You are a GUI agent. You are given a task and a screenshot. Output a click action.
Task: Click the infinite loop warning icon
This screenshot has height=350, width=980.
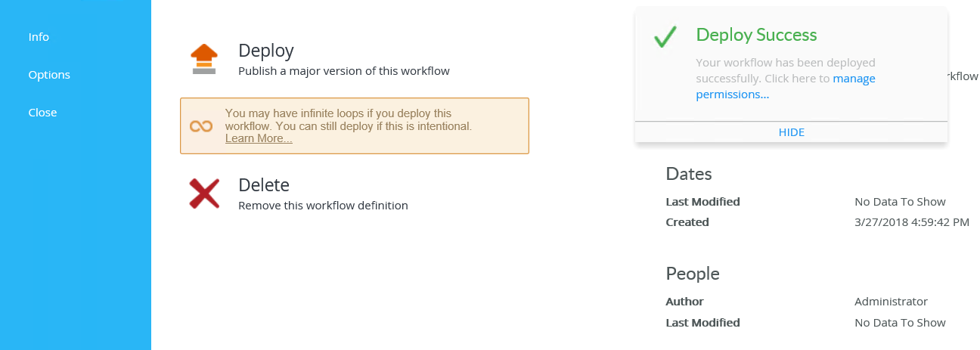[x=200, y=126]
